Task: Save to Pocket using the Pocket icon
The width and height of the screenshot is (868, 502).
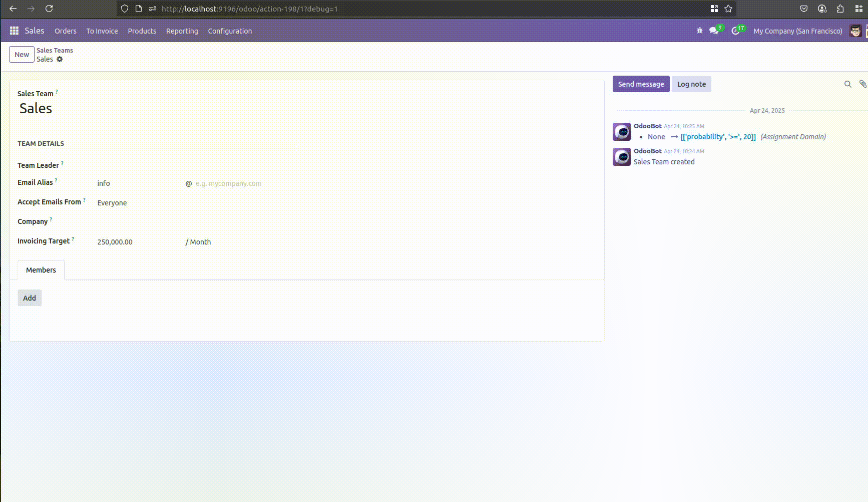Action: (x=804, y=9)
